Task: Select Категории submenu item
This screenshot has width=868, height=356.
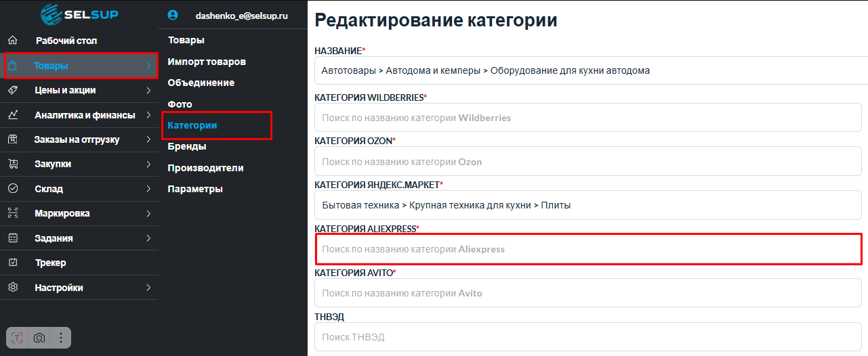Action: [192, 125]
